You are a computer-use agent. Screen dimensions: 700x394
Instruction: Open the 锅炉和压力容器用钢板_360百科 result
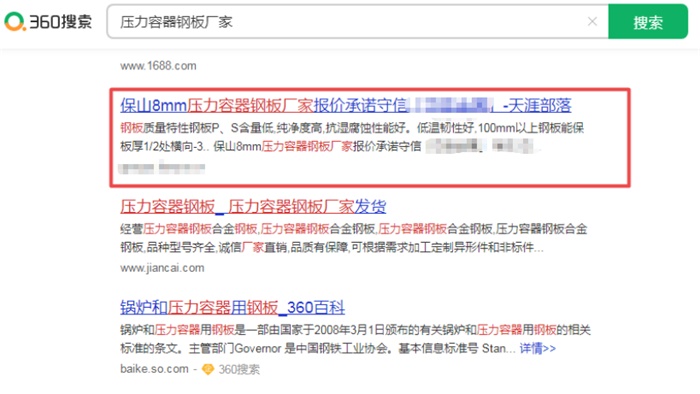pos(232,307)
